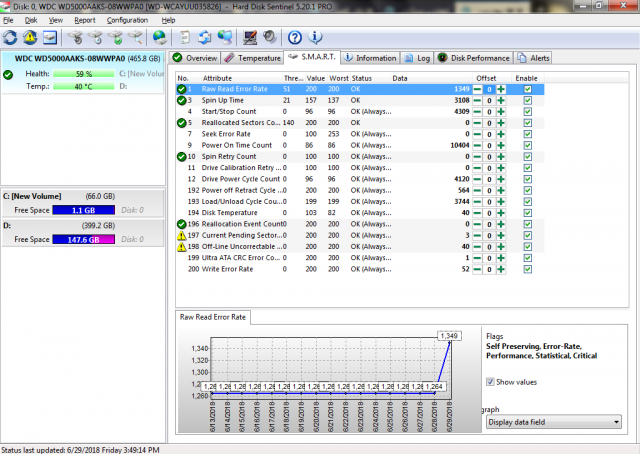Click the document report icon in toolbar
Screen dimensions: 640x454
[185, 37]
